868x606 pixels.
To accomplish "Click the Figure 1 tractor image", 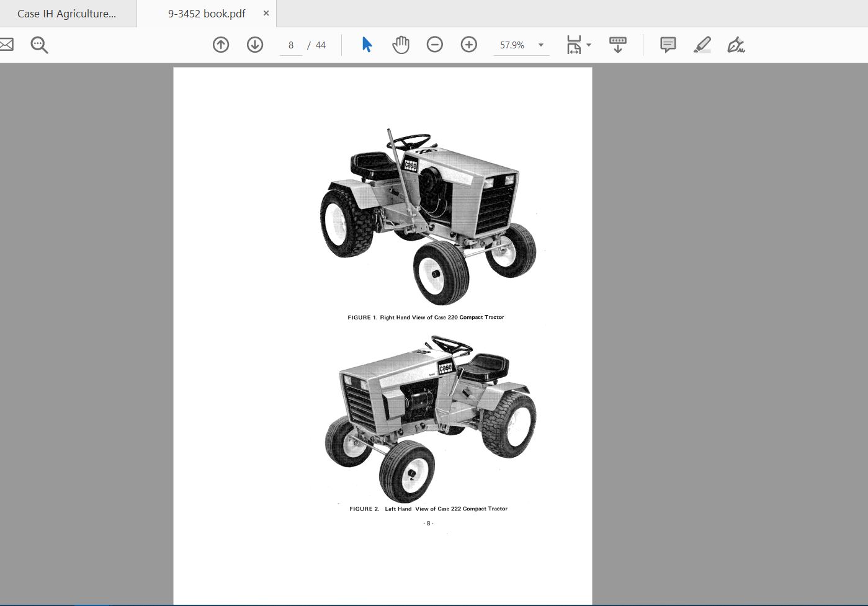I will click(427, 217).
